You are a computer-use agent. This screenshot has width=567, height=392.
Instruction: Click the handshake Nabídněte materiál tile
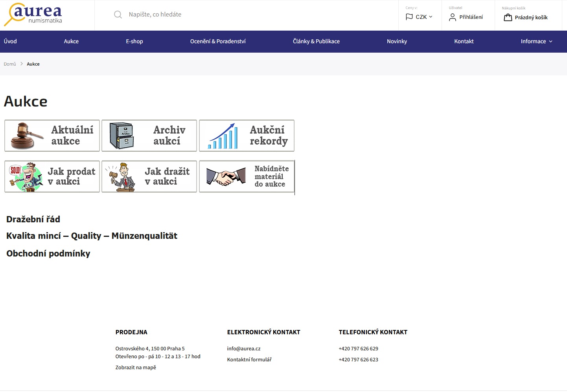coord(247,176)
